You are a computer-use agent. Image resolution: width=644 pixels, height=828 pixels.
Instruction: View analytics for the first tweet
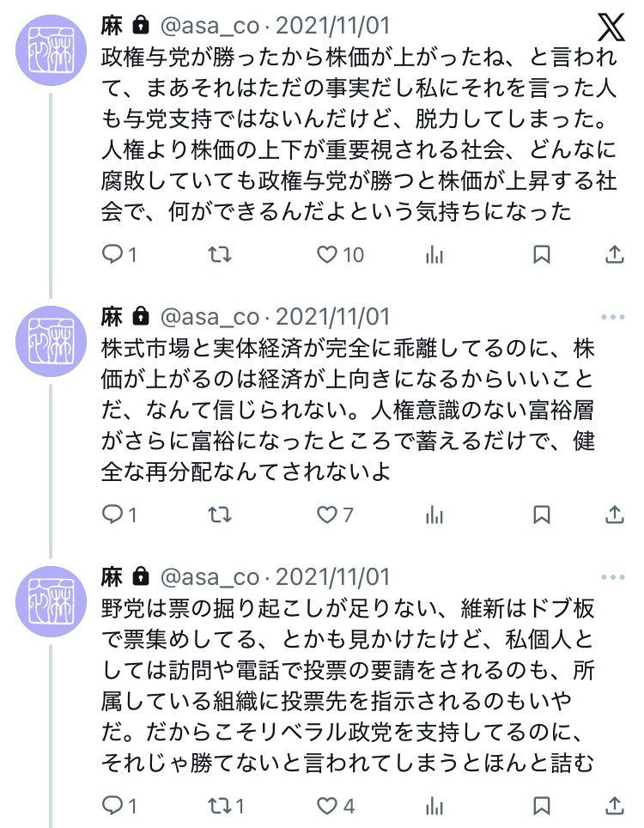pyautogui.click(x=434, y=254)
